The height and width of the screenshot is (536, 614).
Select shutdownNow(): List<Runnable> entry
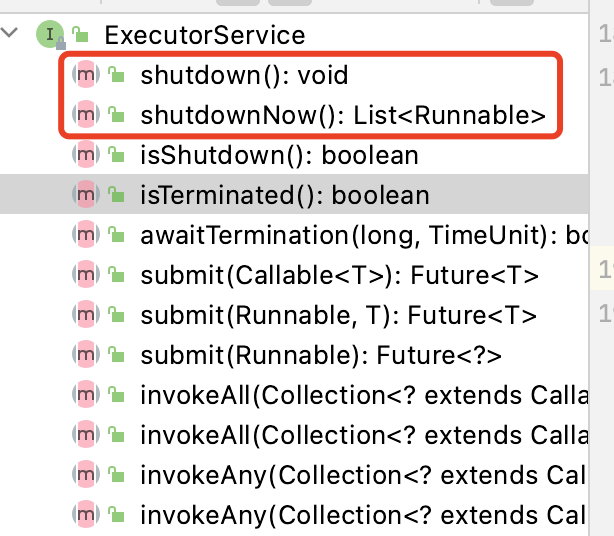pos(343,115)
